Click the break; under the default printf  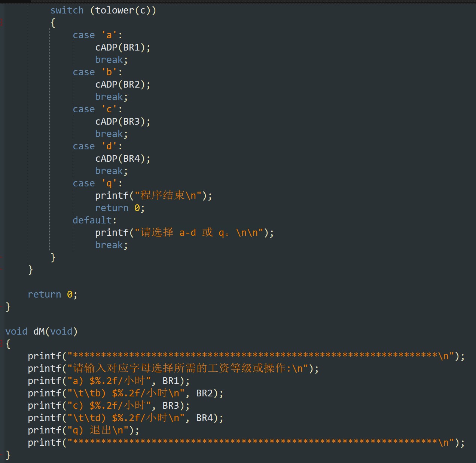pyautogui.click(x=112, y=245)
